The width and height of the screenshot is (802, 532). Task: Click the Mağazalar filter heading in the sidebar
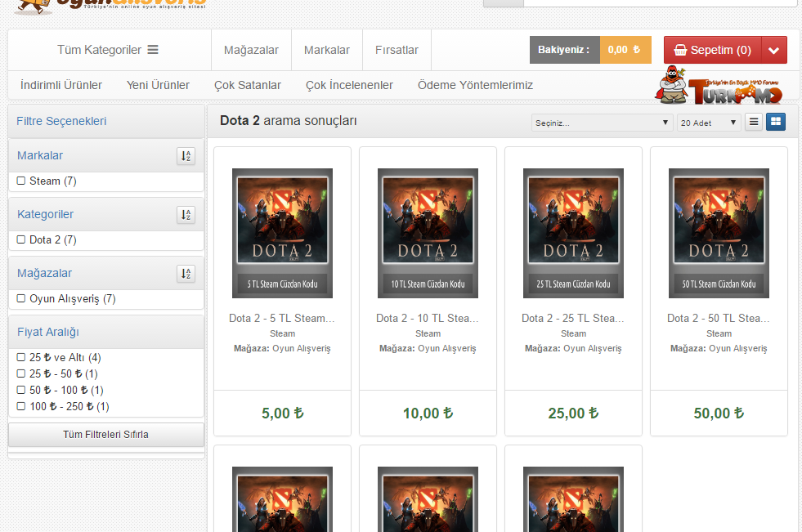point(44,274)
